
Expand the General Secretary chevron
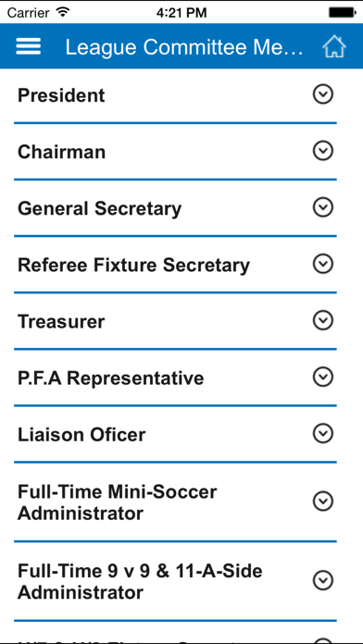pyautogui.click(x=322, y=207)
